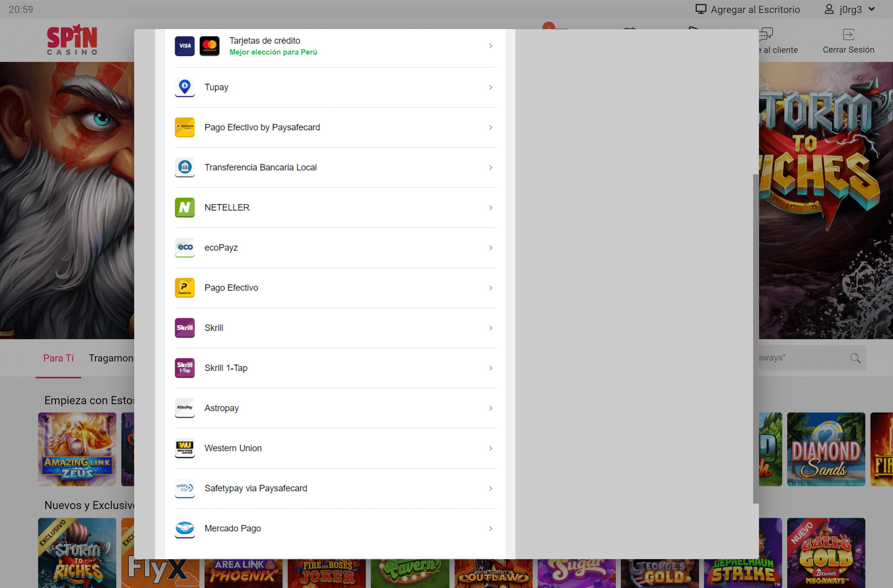The width and height of the screenshot is (893, 588).
Task: Click the user profile icon
Action: click(x=829, y=9)
